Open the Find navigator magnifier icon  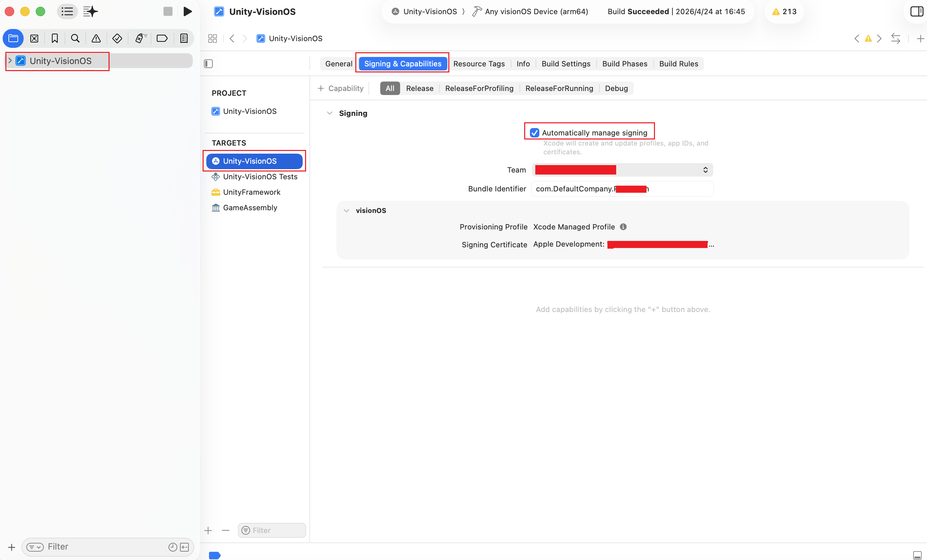pyautogui.click(x=75, y=38)
